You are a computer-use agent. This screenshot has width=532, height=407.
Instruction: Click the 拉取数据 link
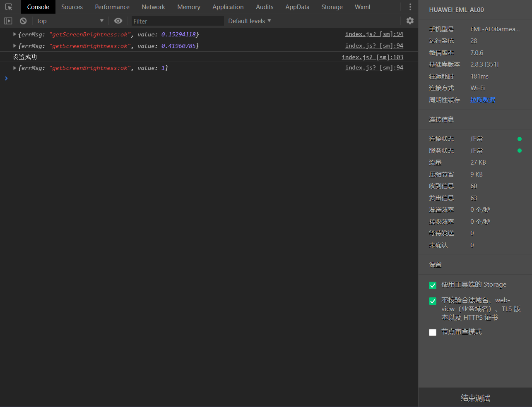[x=483, y=100]
